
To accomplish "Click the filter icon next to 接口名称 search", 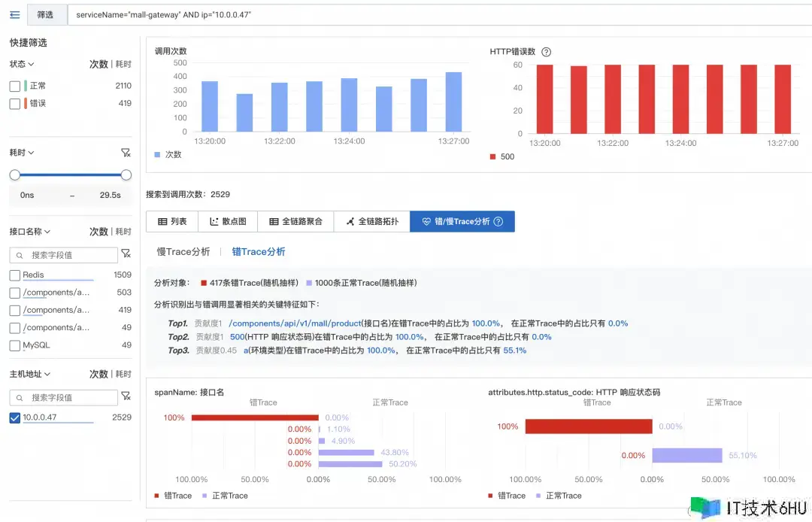I will [x=126, y=255].
